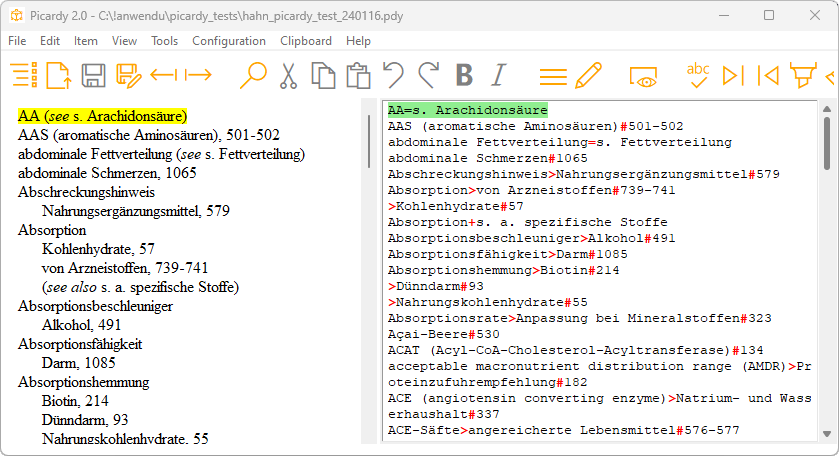The height and width of the screenshot is (456, 839).
Task: Click the Save disk icon
Action: point(94,75)
